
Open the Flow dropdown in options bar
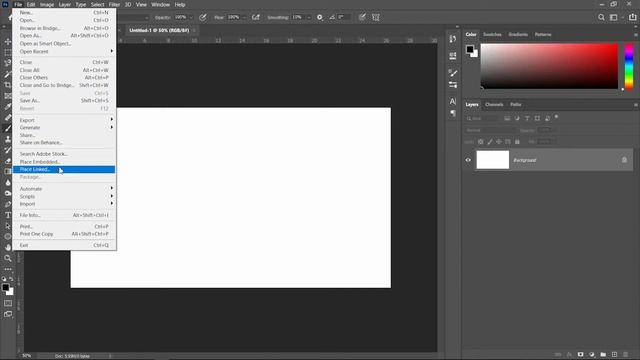coord(244,18)
